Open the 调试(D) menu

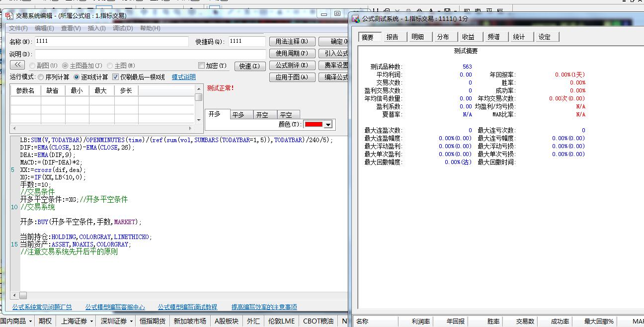(x=122, y=28)
